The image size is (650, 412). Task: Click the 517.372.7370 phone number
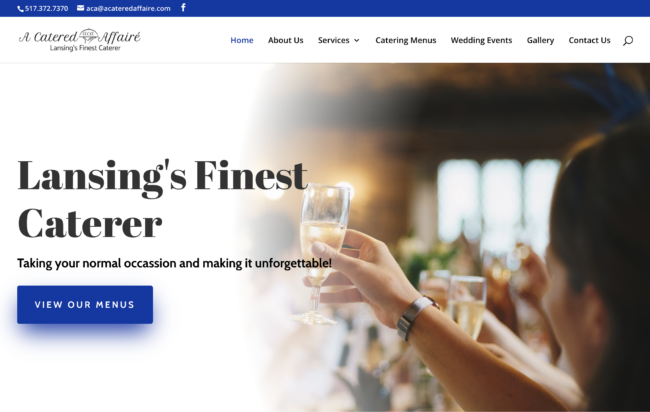click(46, 8)
